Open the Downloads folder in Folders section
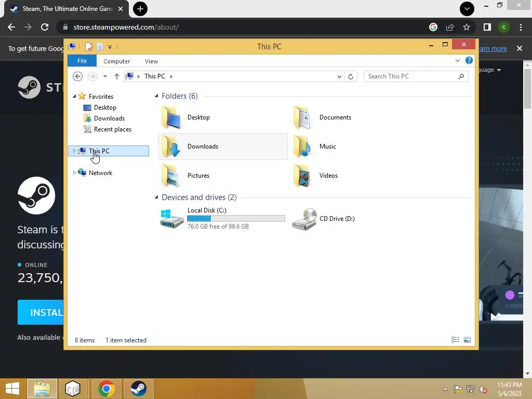Image resolution: width=532 pixels, height=399 pixels. [171, 147]
